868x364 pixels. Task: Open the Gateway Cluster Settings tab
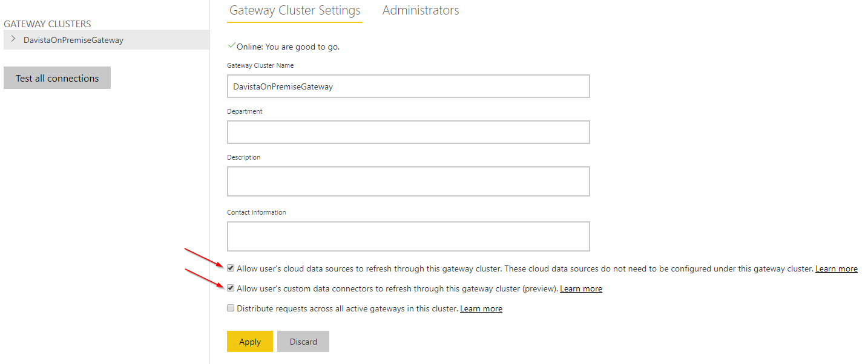point(295,10)
